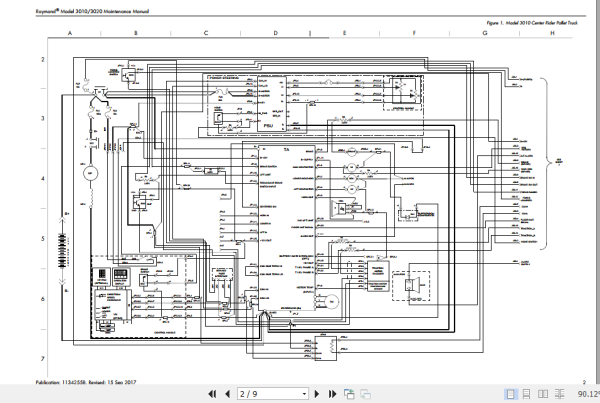Click the Raymond Model 3010/3020 Maintenance Manual header
The width and height of the screenshot is (600, 403).
point(92,11)
